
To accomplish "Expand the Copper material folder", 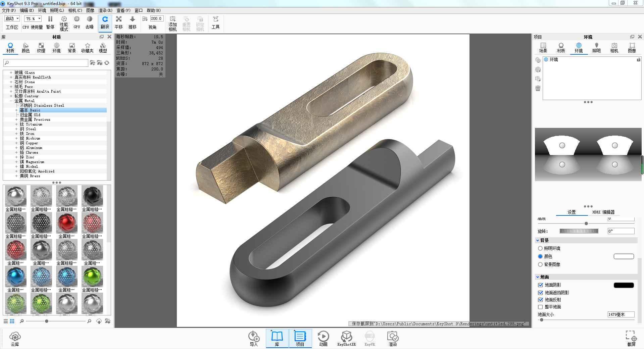I will (x=16, y=143).
